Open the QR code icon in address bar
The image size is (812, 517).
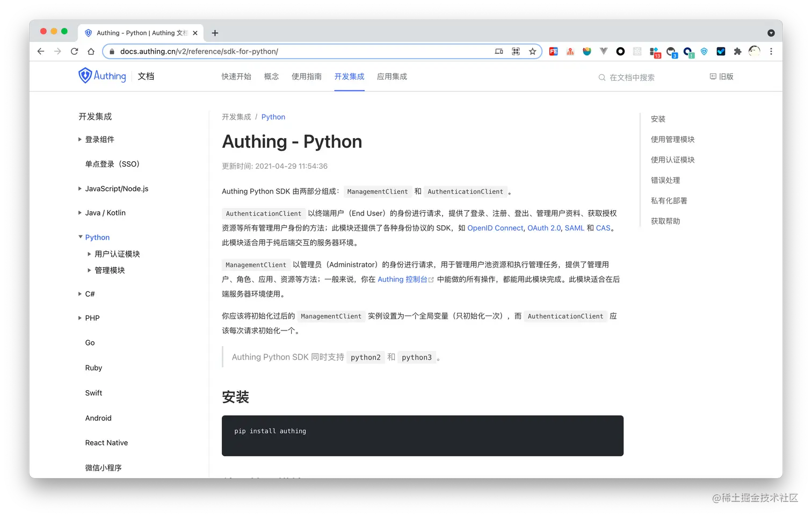516,52
